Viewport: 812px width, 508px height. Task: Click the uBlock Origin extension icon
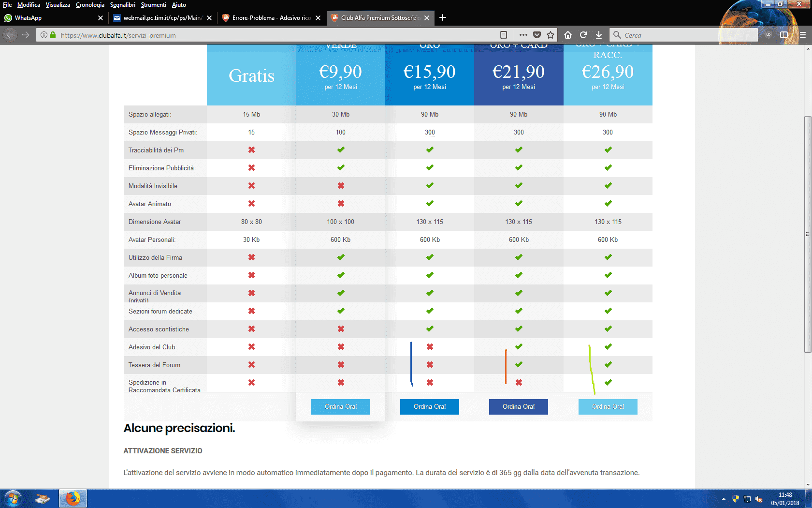pyautogui.click(x=768, y=35)
